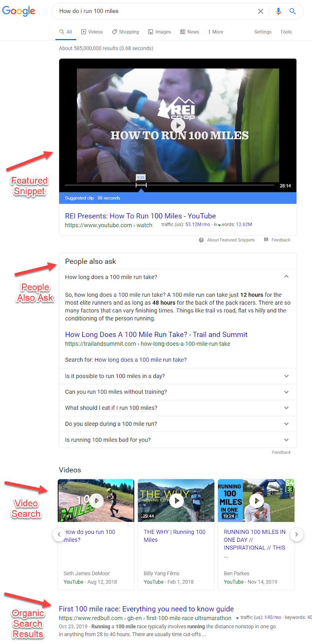The width and height of the screenshot is (312, 644).
Task: Expand 'Is running 100 miles bad for you?'
Action: click(178, 440)
